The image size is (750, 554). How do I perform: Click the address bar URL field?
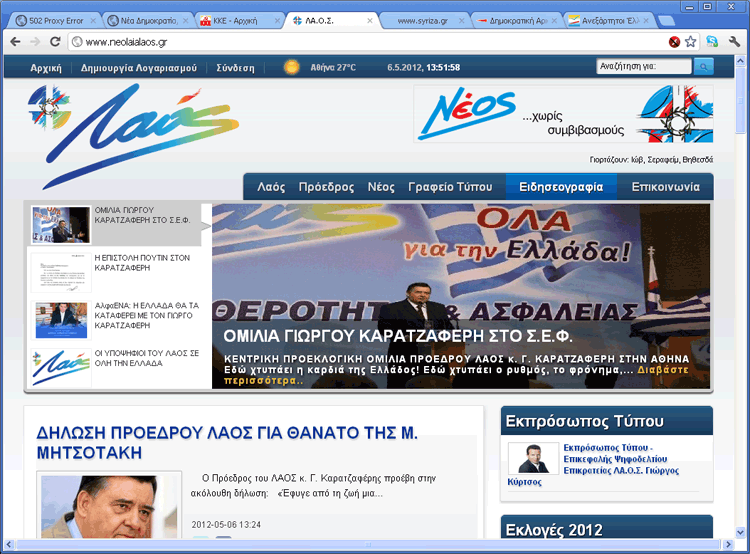coord(368,42)
